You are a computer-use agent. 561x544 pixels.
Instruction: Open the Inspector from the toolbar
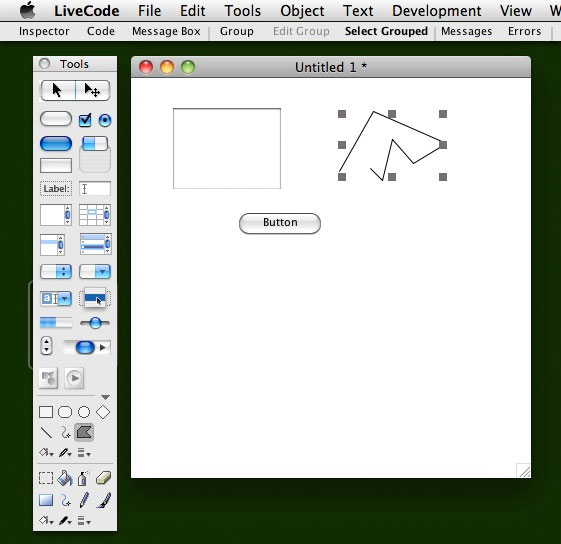coord(44,31)
